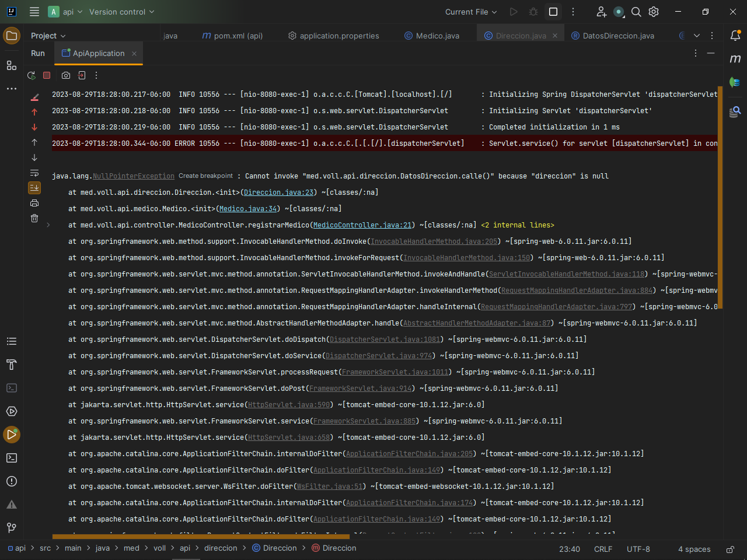Click the src breadcrumb in the status bar
This screenshot has height=560, width=747.
pos(46,548)
